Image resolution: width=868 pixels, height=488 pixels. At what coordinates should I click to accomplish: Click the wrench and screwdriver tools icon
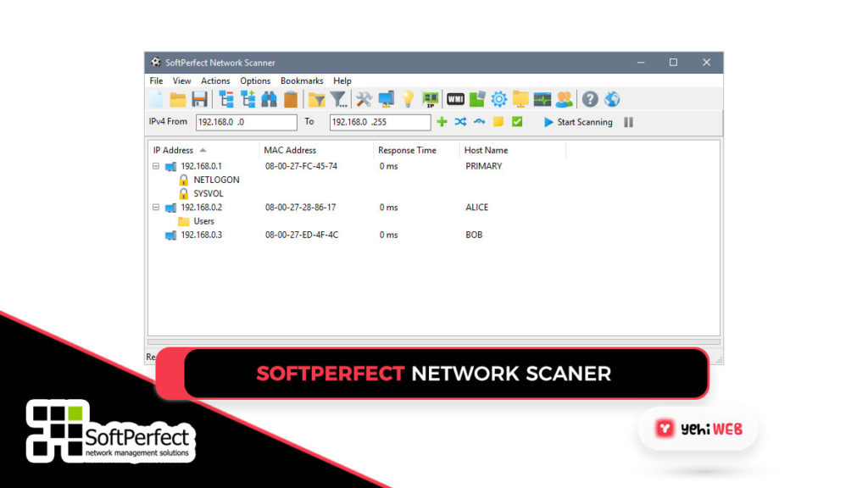(364, 99)
